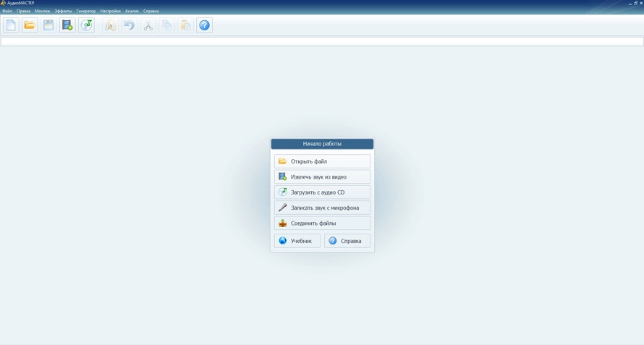Viewport: 644px width, 345px height.
Task: Open the Генератор menu
Action: click(86, 11)
